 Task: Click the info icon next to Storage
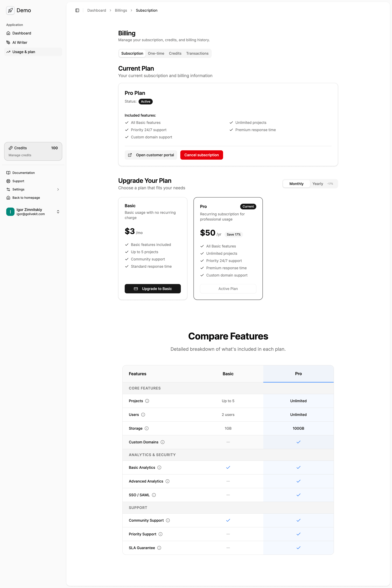147,428
